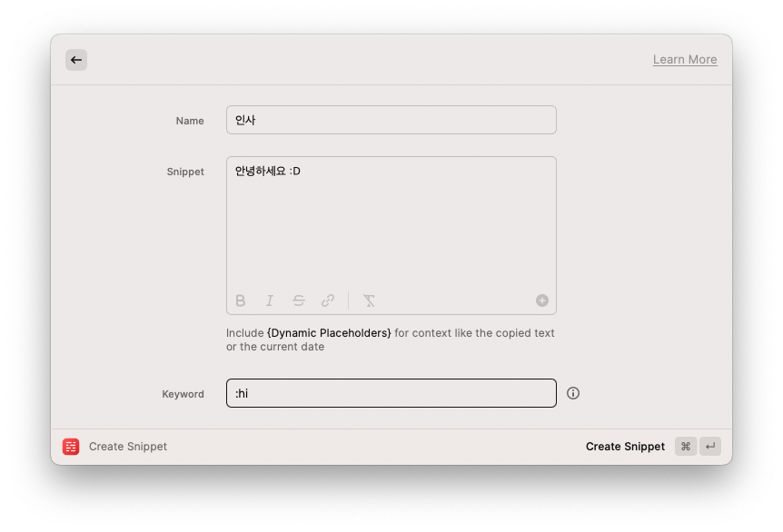Open the Learn More link
The image size is (783, 532).
click(685, 59)
